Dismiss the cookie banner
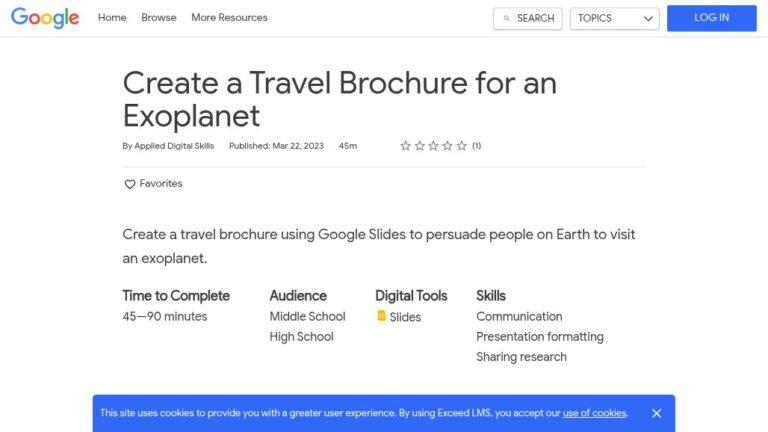 (657, 413)
